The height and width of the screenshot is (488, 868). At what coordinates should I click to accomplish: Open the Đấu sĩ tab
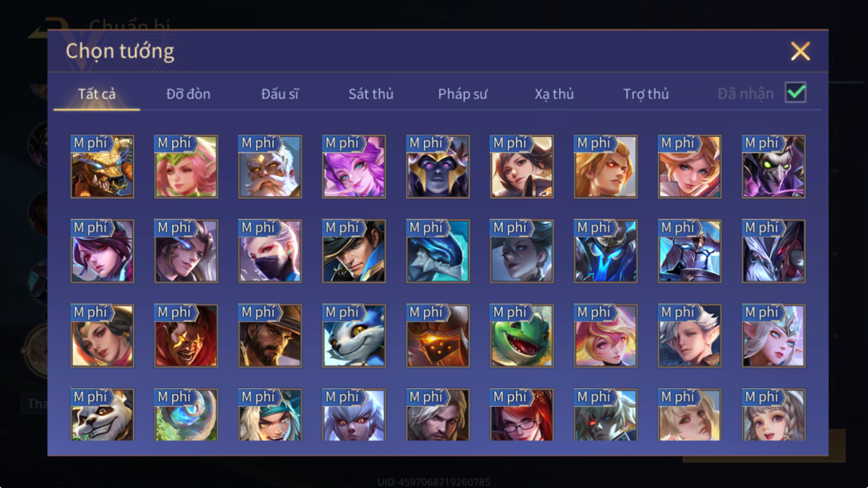tap(280, 94)
